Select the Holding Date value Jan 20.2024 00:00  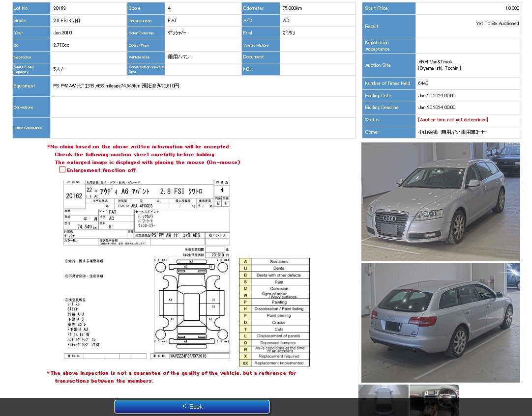(x=437, y=96)
